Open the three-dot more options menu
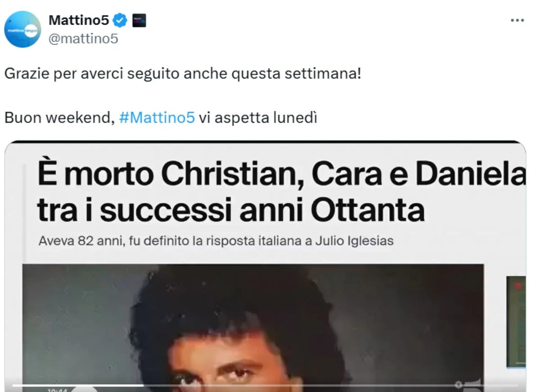The height and width of the screenshot is (392, 540). click(517, 21)
